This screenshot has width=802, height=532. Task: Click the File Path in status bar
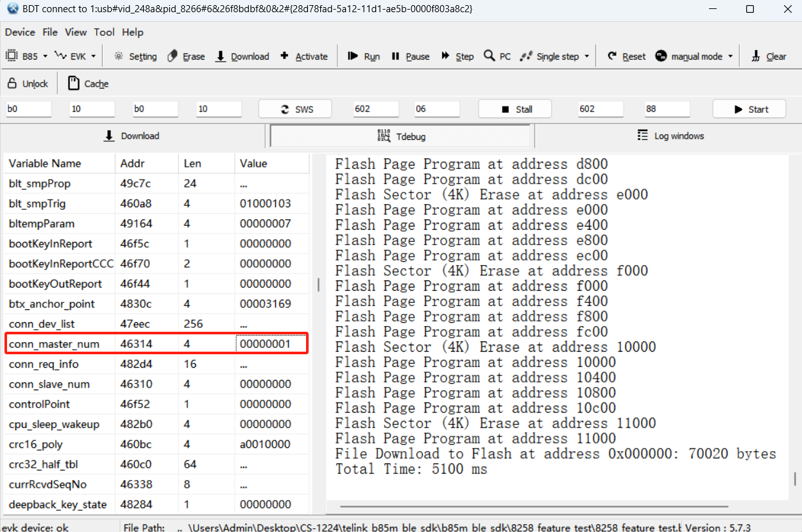pyautogui.click(x=403, y=528)
